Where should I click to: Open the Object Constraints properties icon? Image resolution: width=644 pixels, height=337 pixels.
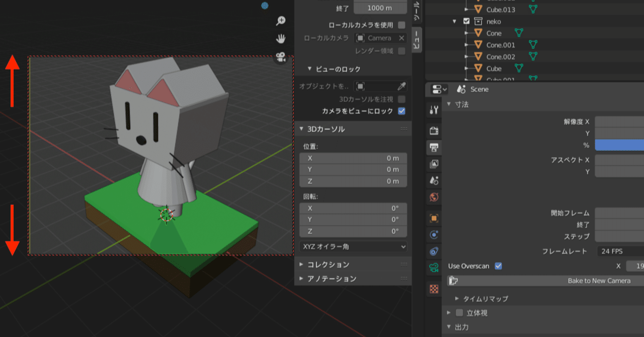tap(434, 251)
